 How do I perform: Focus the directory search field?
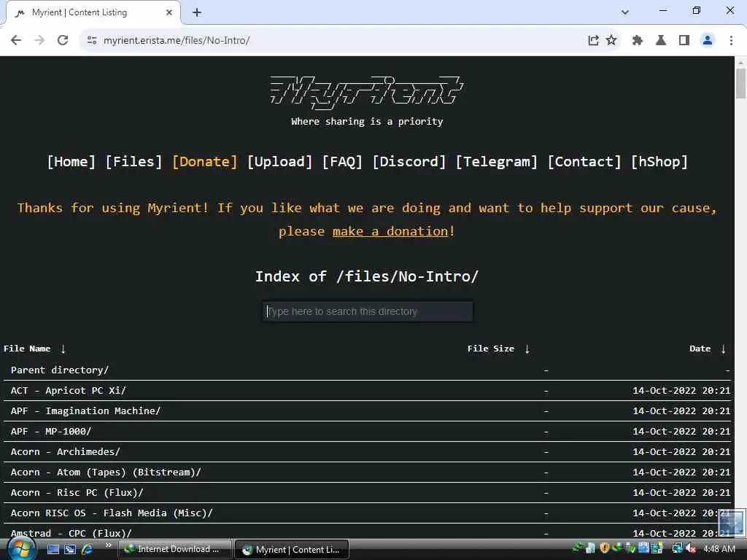pyautogui.click(x=368, y=311)
